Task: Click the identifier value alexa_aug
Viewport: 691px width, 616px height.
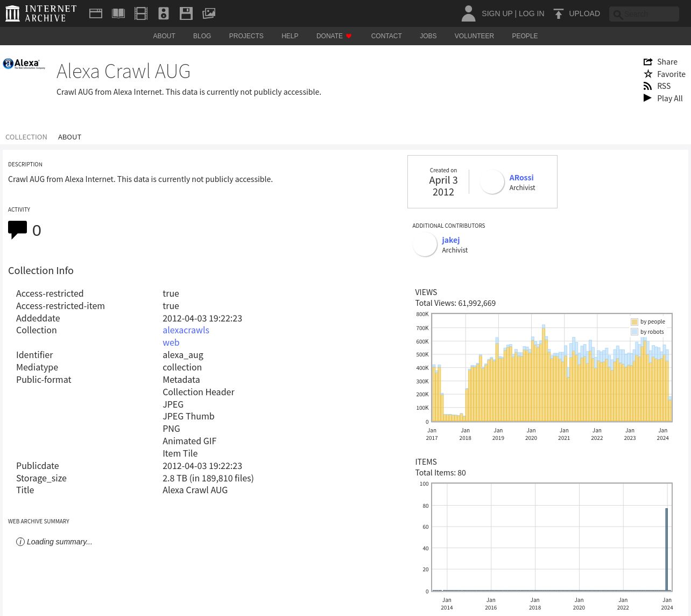Action: pyautogui.click(x=183, y=355)
